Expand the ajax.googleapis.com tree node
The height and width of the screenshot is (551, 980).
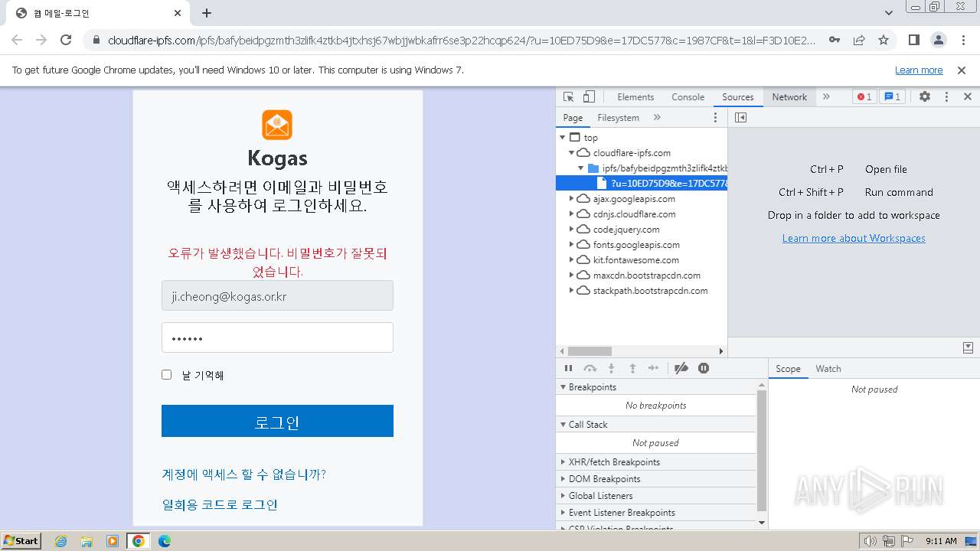tap(571, 199)
